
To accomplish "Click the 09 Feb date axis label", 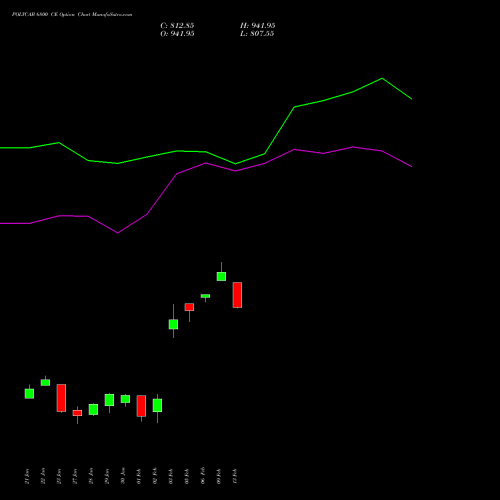I will point(219,476).
